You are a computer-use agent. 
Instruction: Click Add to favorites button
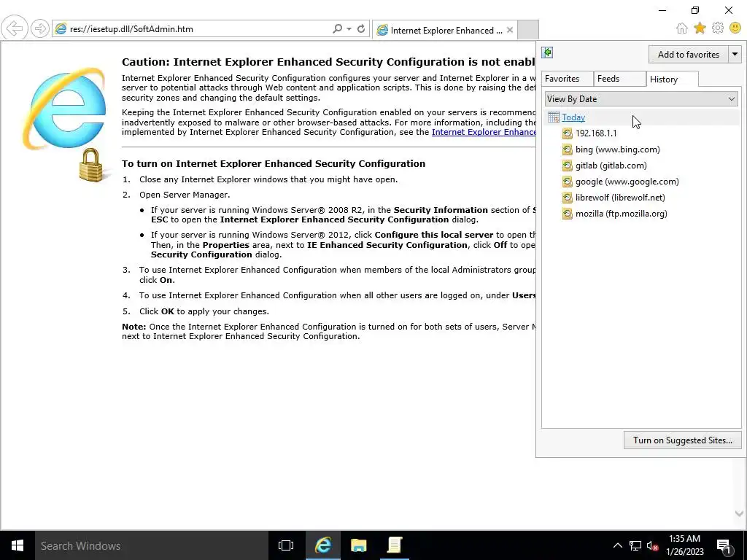(689, 54)
